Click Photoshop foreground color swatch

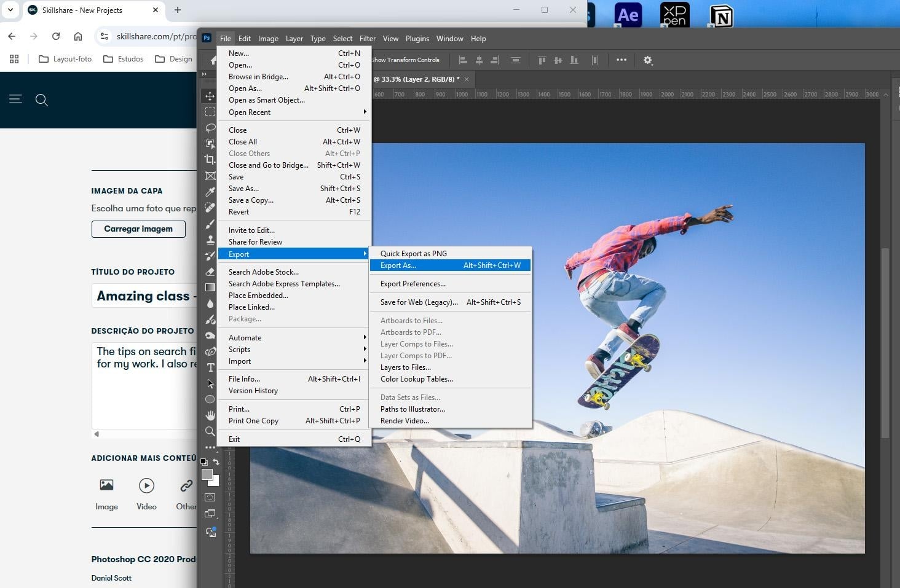tap(207, 474)
